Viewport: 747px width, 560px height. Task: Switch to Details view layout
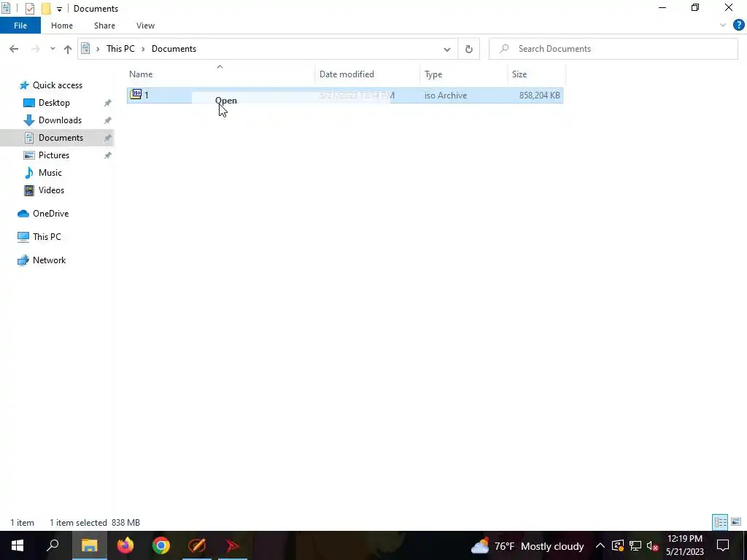coord(720,522)
